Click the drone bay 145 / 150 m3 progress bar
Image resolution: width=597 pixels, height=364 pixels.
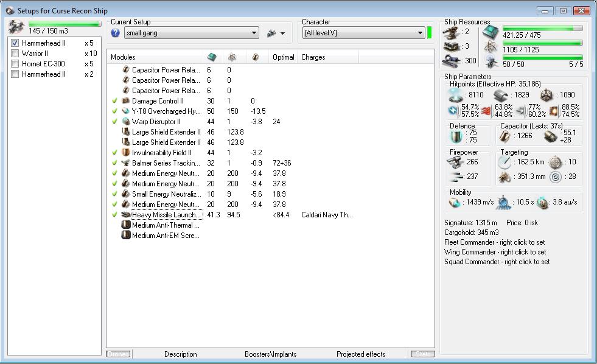coord(65,24)
